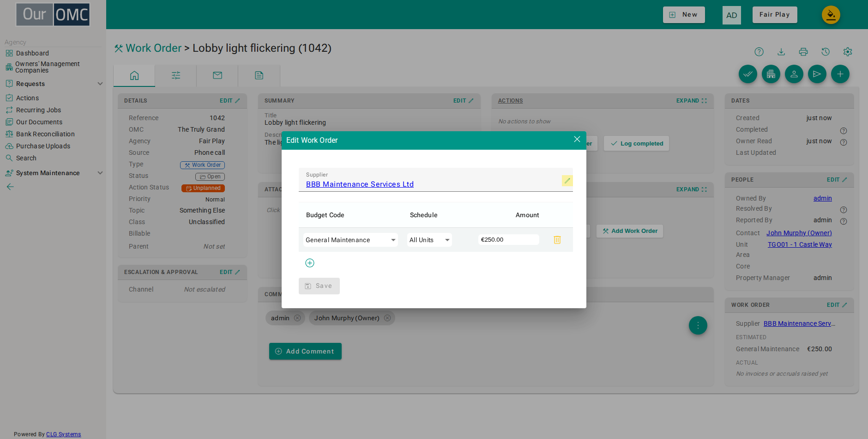Open BBB Maintenance Services Ltd supplier link

pos(360,184)
